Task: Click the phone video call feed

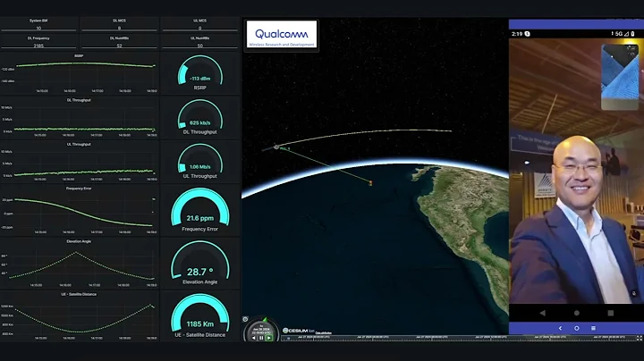Action: click(x=577, y=172)
